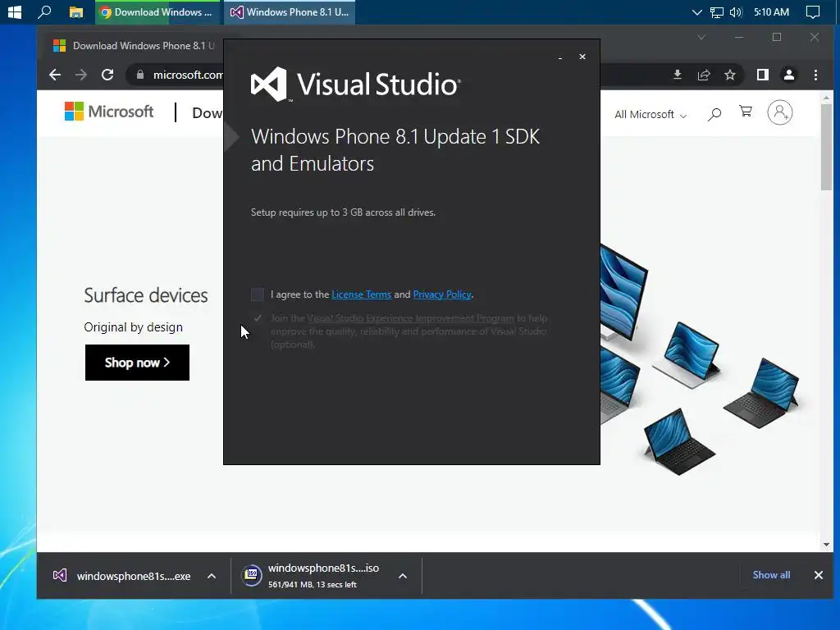840x630 pixels.
Task: Show hidden system tray icons
Action: point(696,11)
